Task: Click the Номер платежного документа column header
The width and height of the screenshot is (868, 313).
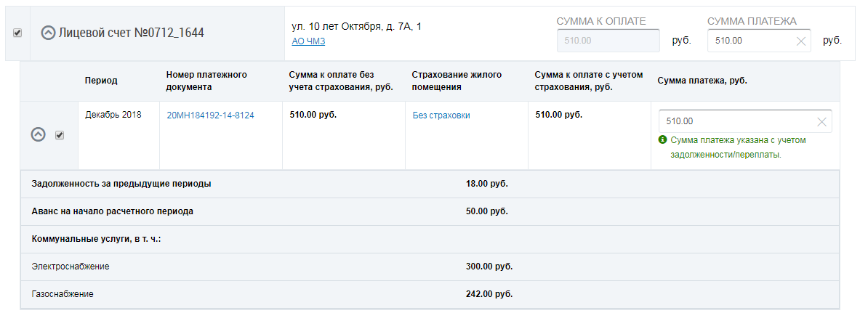Action: coord(207,81)
